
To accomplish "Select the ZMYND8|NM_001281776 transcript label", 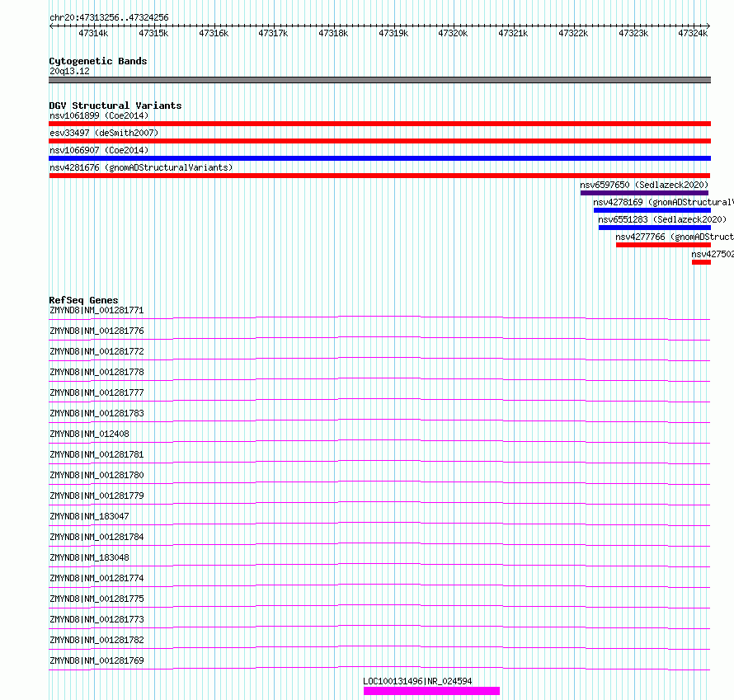I will click(x=96, y=331).
